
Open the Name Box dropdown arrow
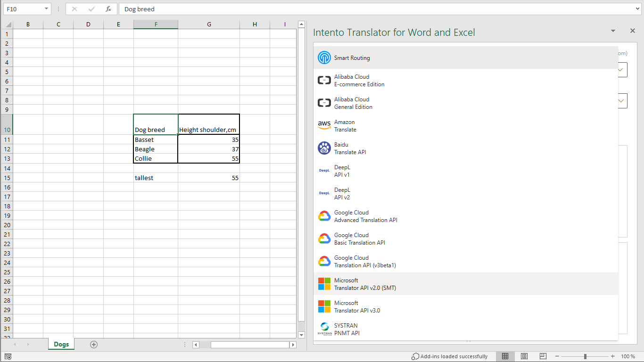[46, 9]
